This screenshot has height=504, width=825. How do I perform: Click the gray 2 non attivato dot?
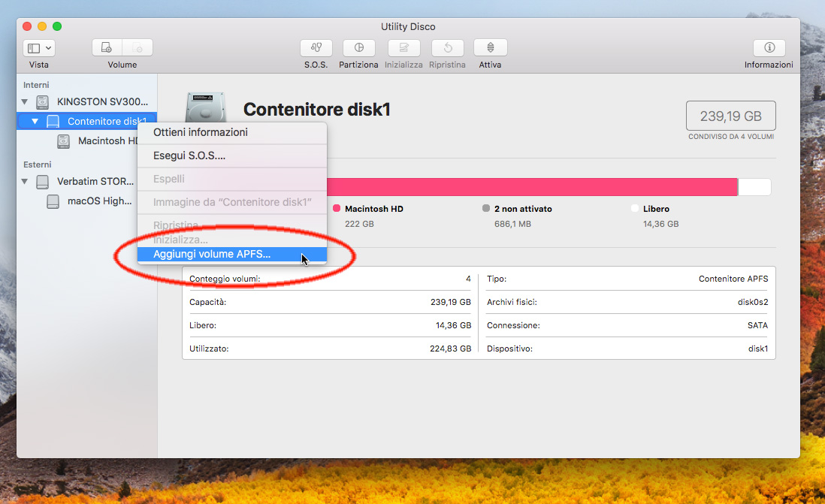point(486,208)
